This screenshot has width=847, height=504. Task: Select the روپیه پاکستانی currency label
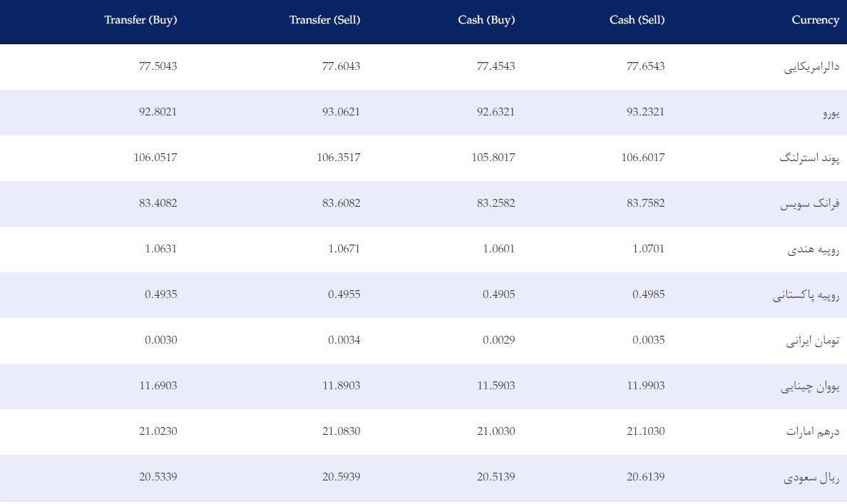pos(806,295)
